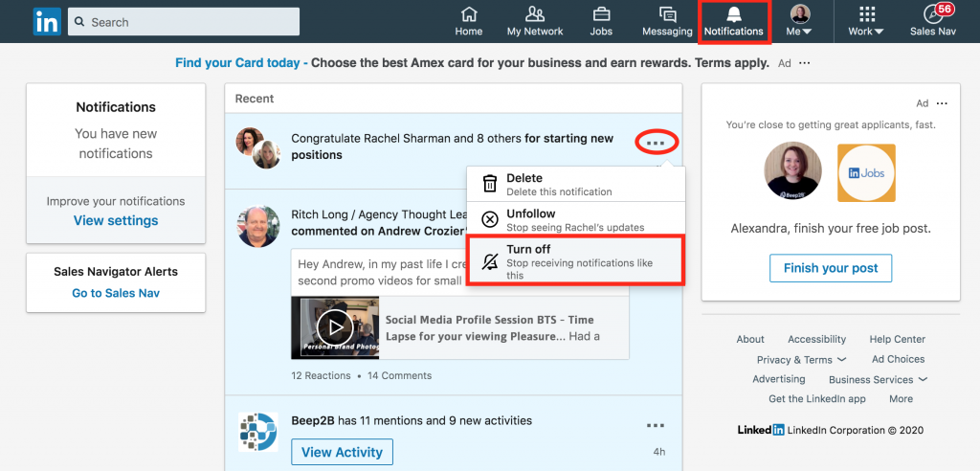Click the Hey Andrew comment preview text
Image resolution: width=980 pixels, height=471 pixels.
pos(383,272)
